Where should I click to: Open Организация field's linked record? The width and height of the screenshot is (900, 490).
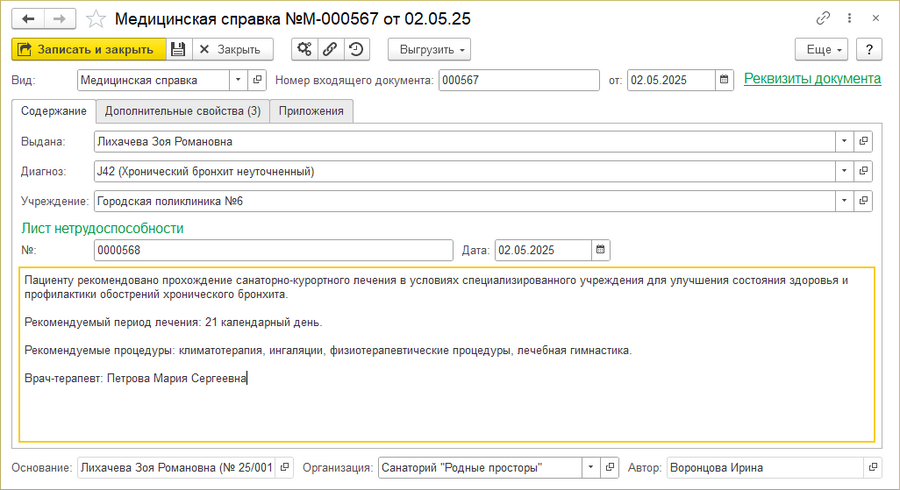pyautogui.click(x=610, y=468)
